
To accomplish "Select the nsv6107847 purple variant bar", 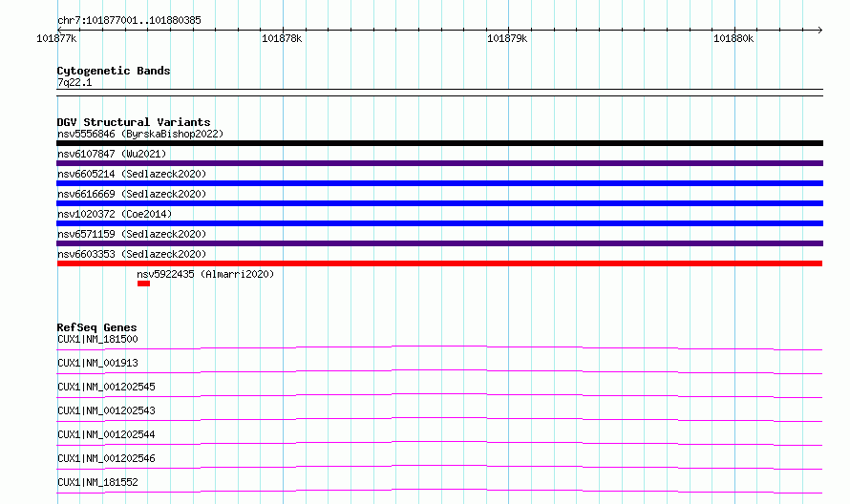I will 439,163.
